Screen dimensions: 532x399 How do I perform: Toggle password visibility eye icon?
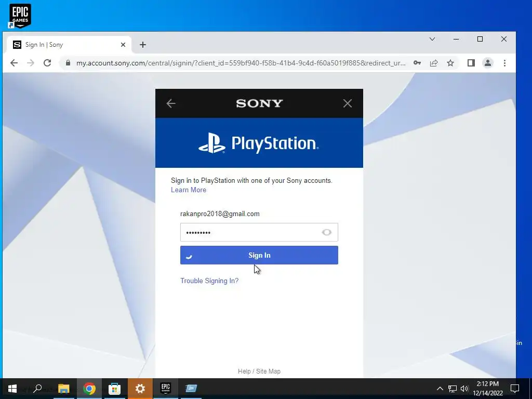coord(326,232)
